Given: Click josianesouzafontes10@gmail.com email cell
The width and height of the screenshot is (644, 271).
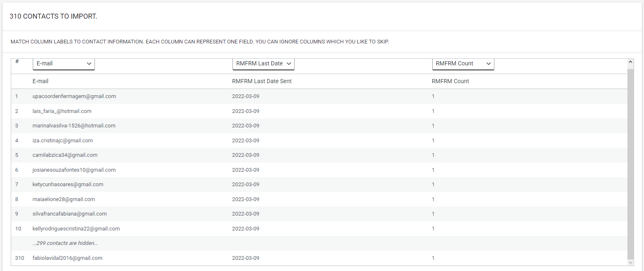Looking at the screenshot, I should [74, 170].
